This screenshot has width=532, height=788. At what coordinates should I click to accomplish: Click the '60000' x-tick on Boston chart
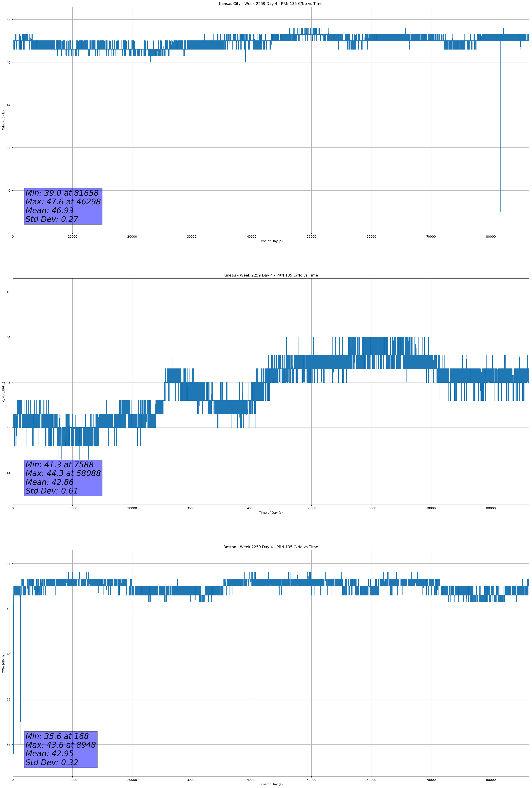[371, 780]
